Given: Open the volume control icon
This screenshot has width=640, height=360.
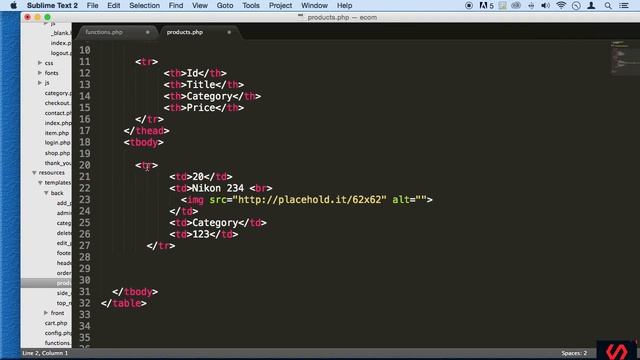Looking at the screenshot, I should pyautogui.click(x=545, y=6).
